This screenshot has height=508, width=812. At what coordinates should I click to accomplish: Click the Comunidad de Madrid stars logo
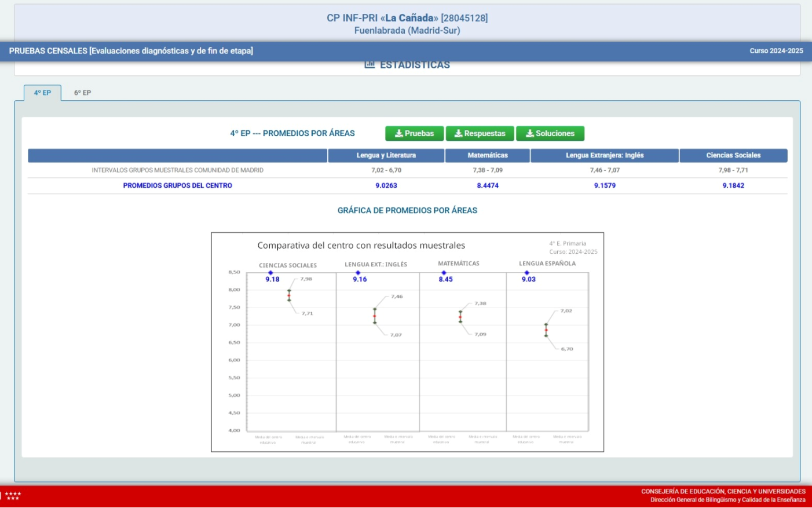(x=12, y=496)
